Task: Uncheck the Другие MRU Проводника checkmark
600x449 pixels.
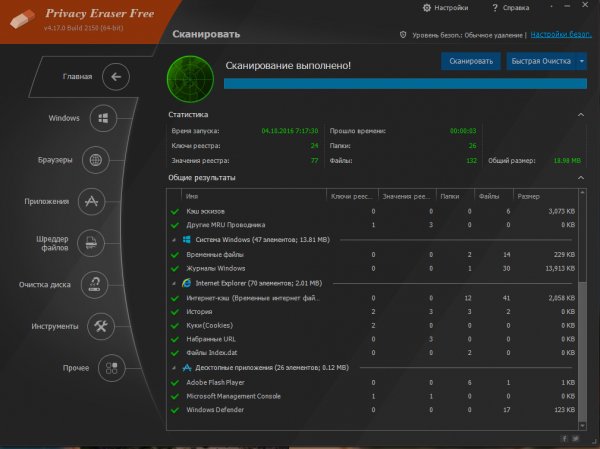Action: click(x=175, y=225)
